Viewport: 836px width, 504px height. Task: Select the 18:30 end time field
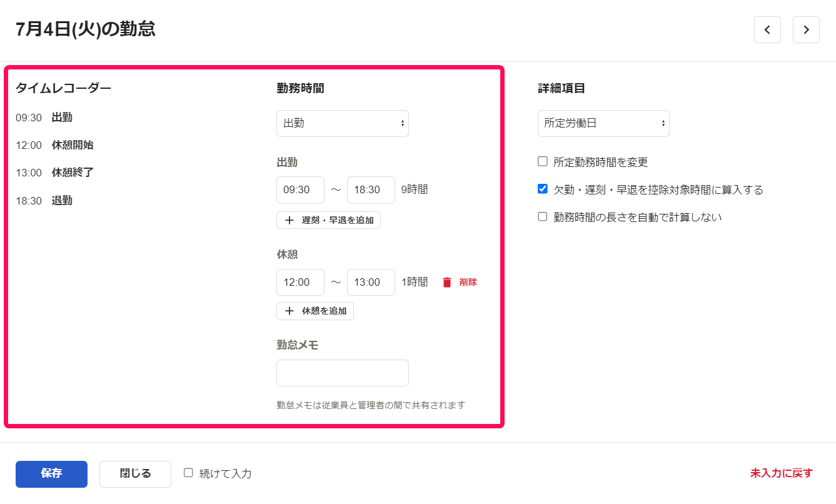coord(371,189)
